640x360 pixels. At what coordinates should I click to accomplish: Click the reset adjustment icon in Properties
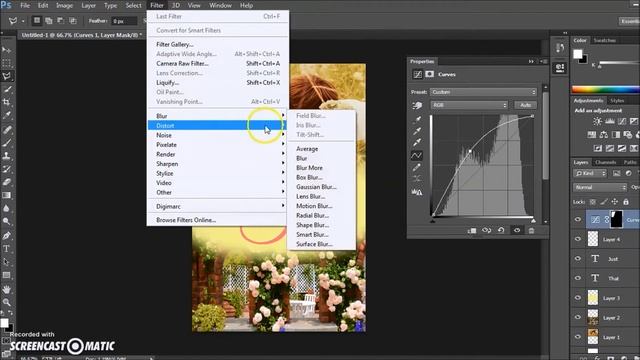click(501, 231)
